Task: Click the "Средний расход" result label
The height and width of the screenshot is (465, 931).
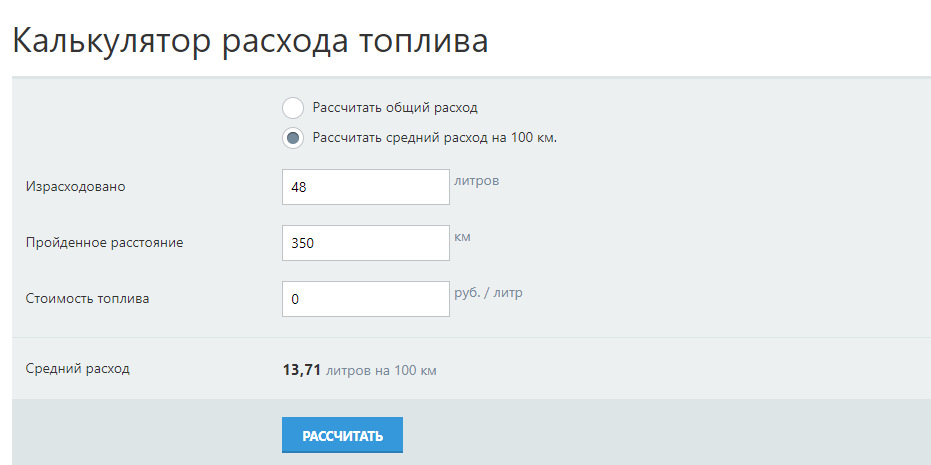Action: coord(77,368)
